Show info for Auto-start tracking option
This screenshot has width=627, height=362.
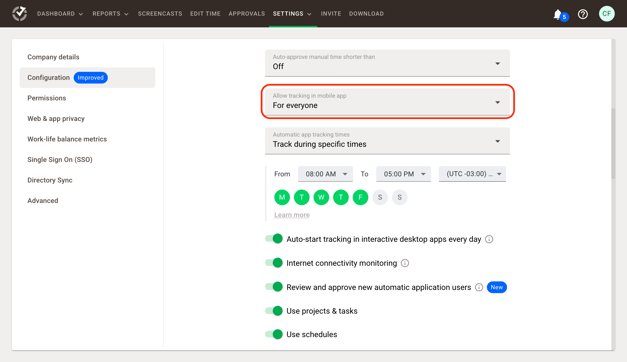489,239
